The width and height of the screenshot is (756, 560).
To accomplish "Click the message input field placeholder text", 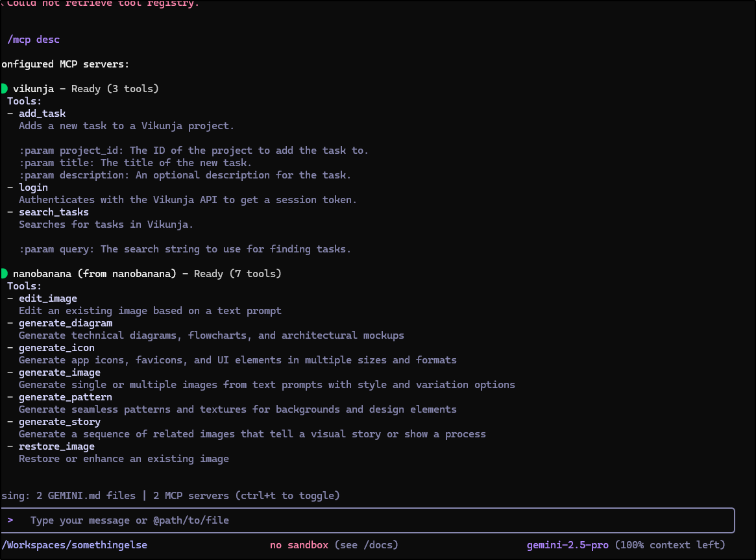I will tap(129, 520).
